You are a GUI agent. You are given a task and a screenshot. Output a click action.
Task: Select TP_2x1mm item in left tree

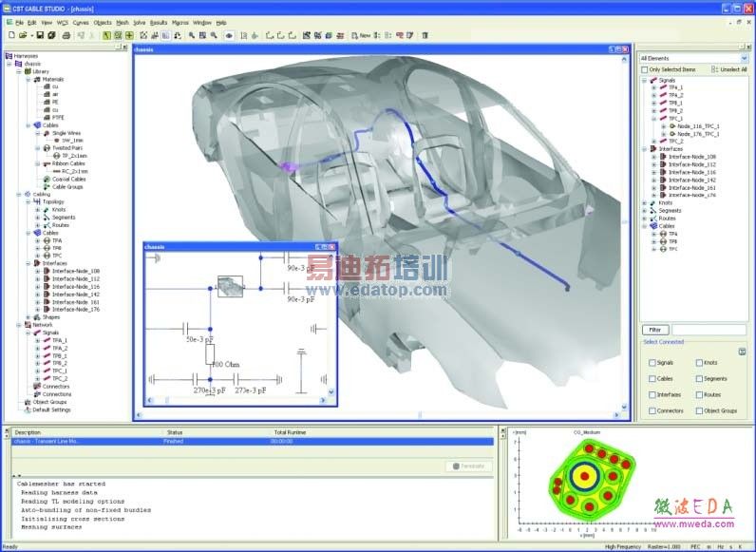74,156
